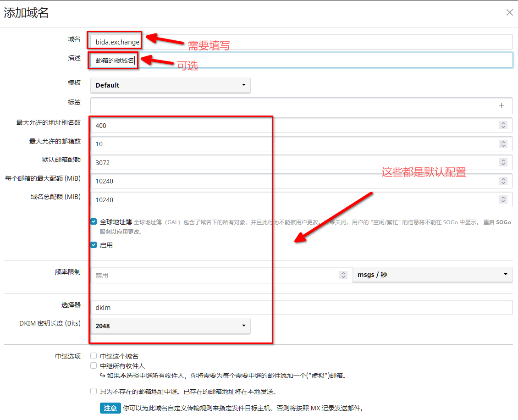Toggle the 全球地址簿 checkbox
518x420 pixels.
94,222
